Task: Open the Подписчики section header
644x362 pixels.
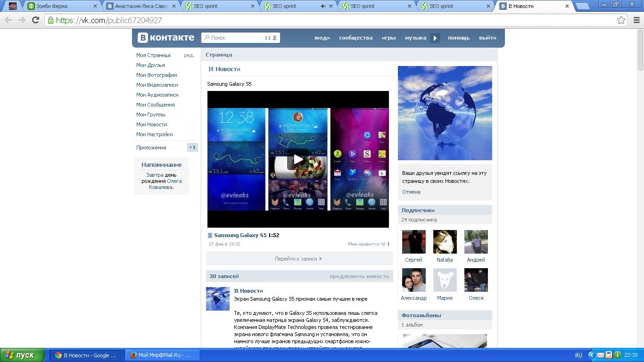Action: [x=445, y=210]
